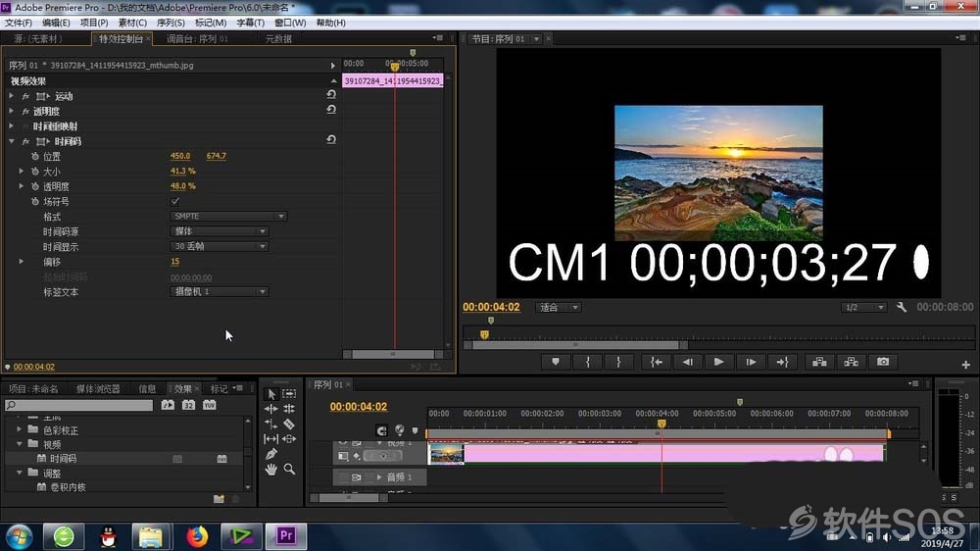The image size is (980, 551).
Task: Open the 字幕(T) menu
Action: pyautogui.click(x=250, y=23)
